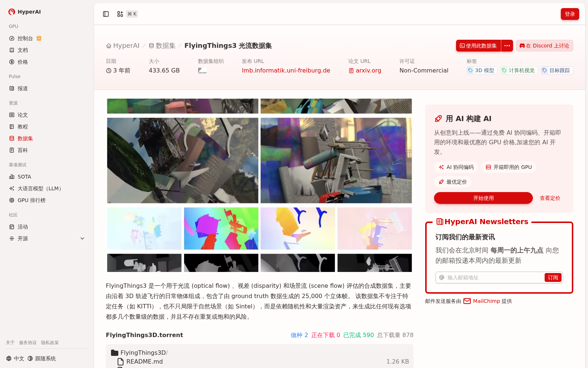Open 报道 in the sidebar
This screenshot has width=588, height=368.
pyautogui.click(x=23, y=88)
